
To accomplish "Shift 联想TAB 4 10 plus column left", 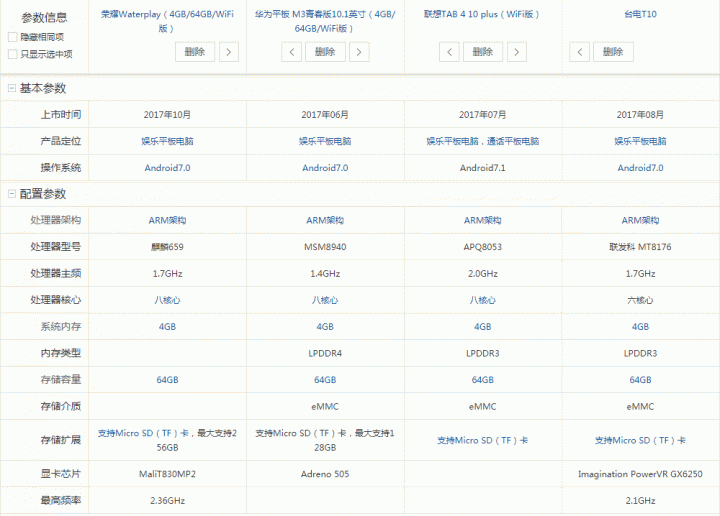I will [449, 52].
